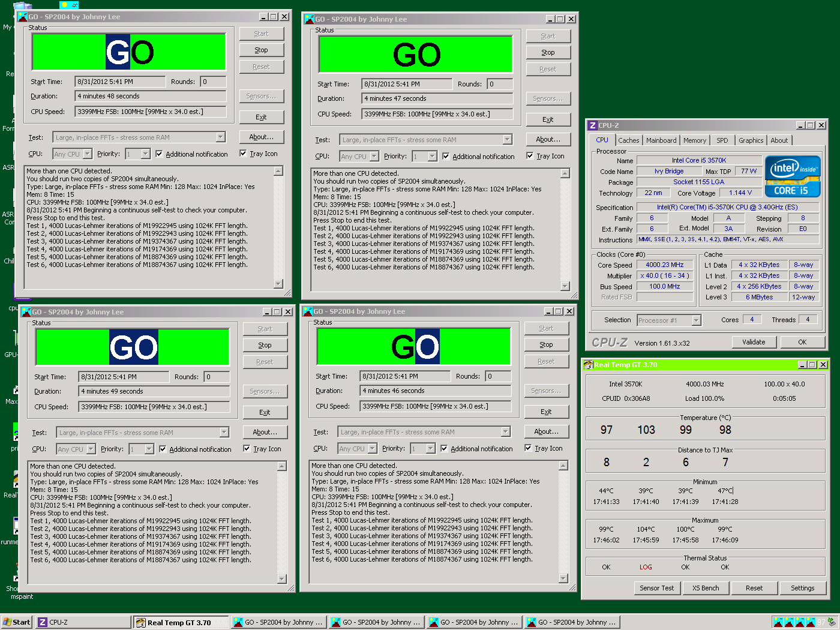Toggle Additional notification in 47-second SP2004 window

pos(479,157)
